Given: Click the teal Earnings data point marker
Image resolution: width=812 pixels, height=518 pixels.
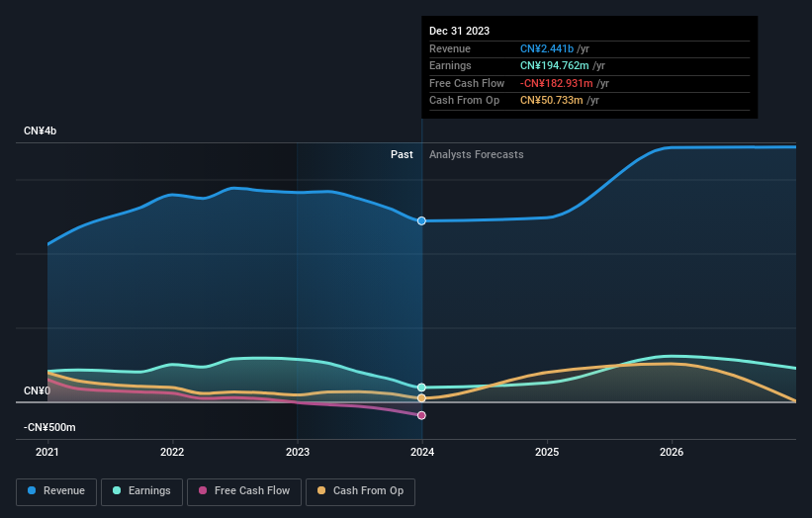Looking at the screenshot, I should [421, 388].
